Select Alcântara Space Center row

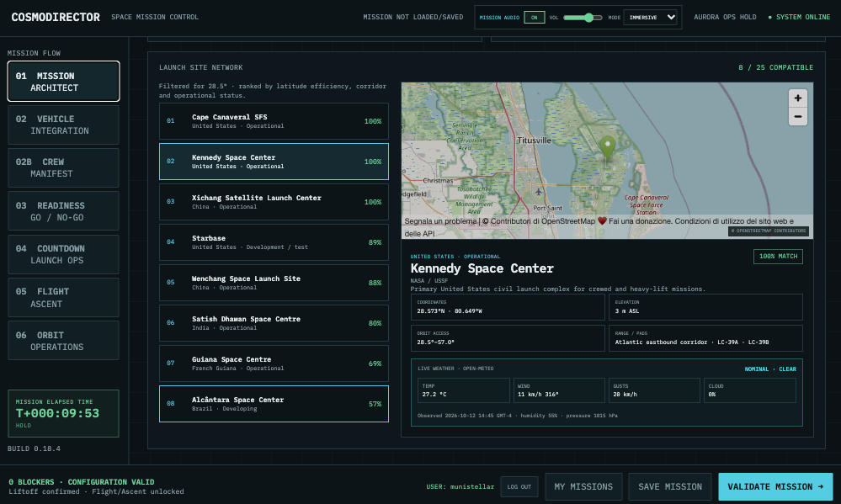pyautogui.click(x=274, y=404)
